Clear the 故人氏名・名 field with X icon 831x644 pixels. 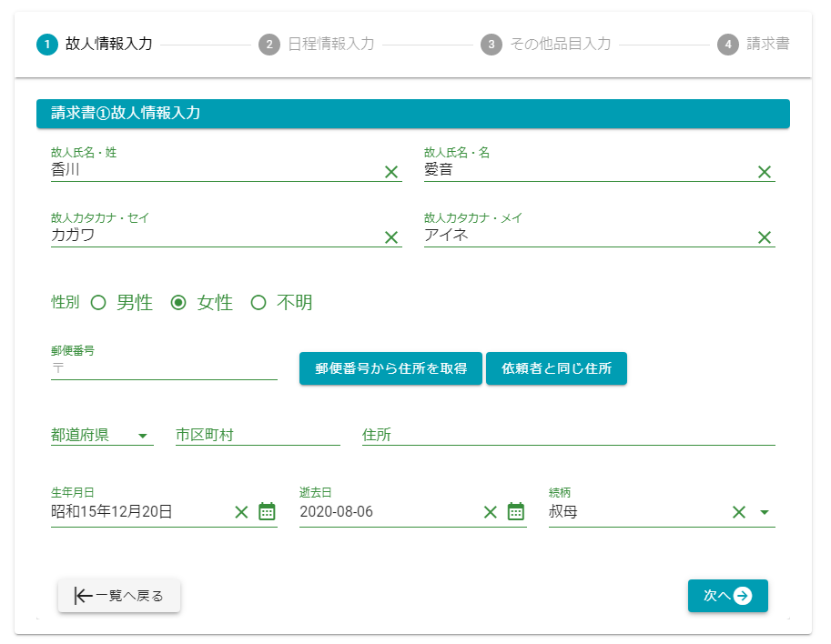tap(765, 171)
